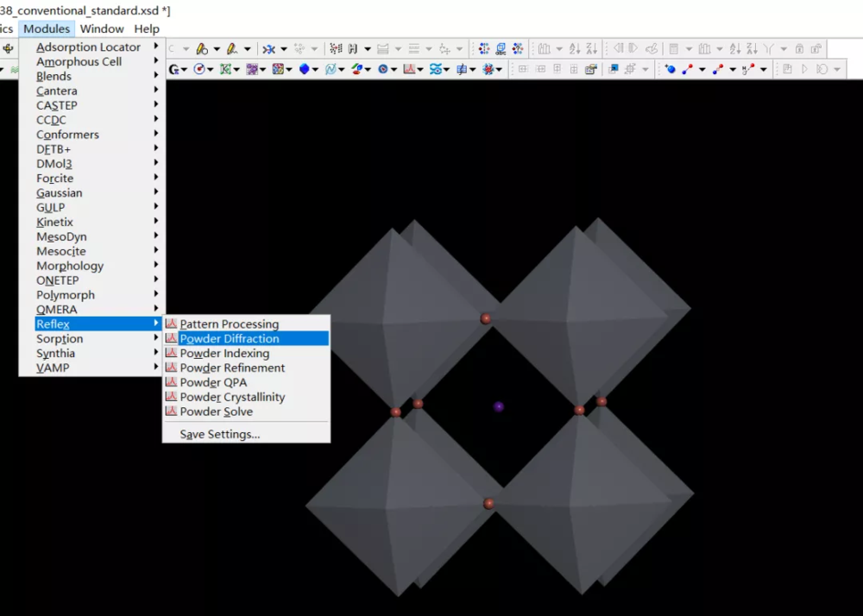Click the green K module icon

coord(224,69)
